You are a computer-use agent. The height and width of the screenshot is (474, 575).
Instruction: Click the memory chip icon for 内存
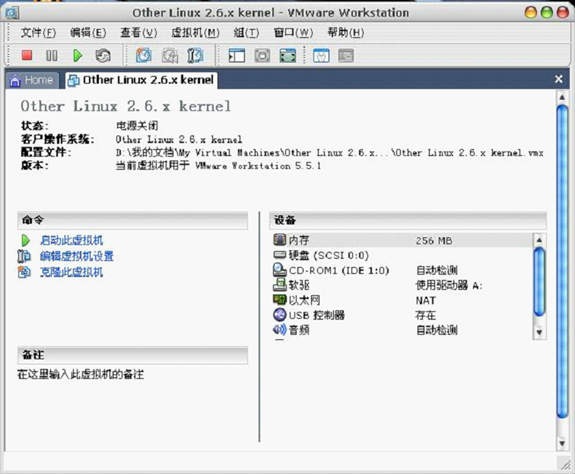tap(279, 240)
